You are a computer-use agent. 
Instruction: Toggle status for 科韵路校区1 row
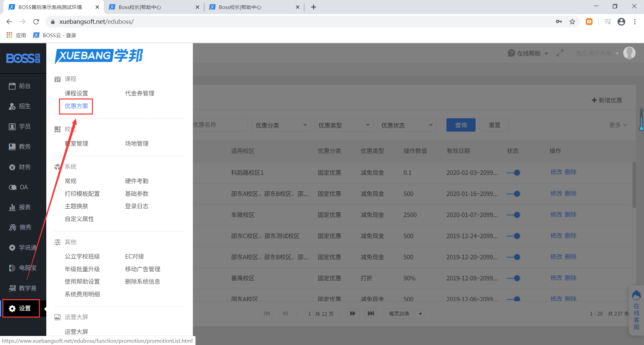point(514,173)
